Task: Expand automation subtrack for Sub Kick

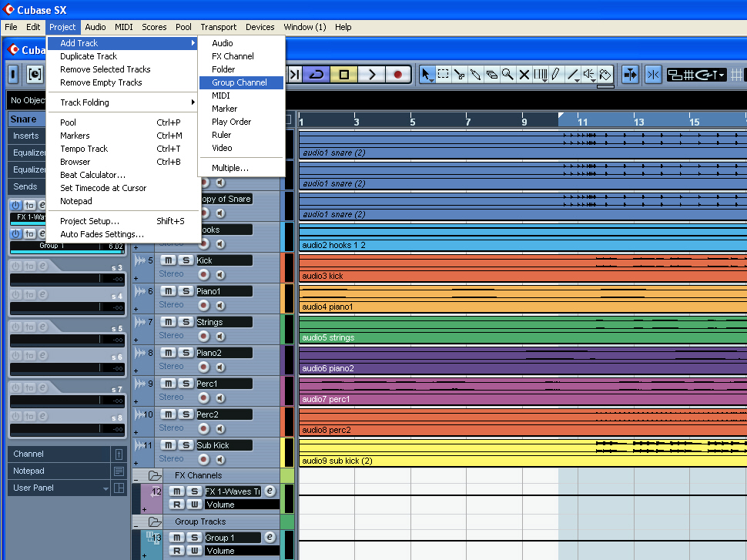Action: point(136,463)
